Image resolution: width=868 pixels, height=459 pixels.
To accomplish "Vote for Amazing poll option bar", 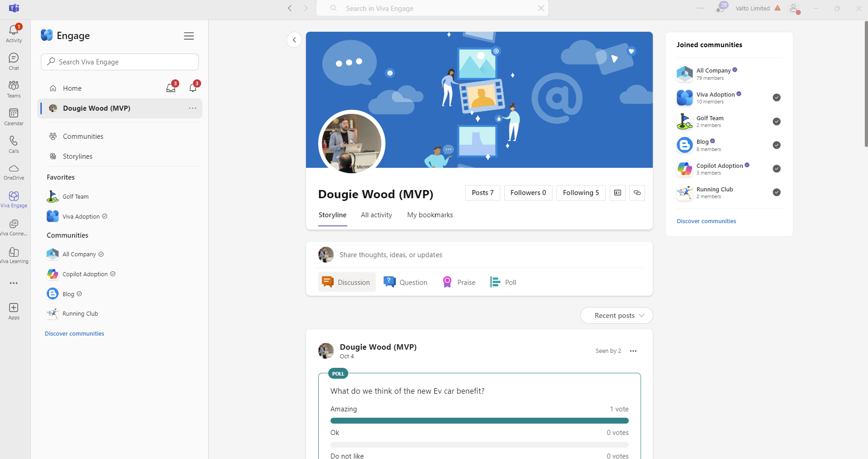I will tap(479, 420).
